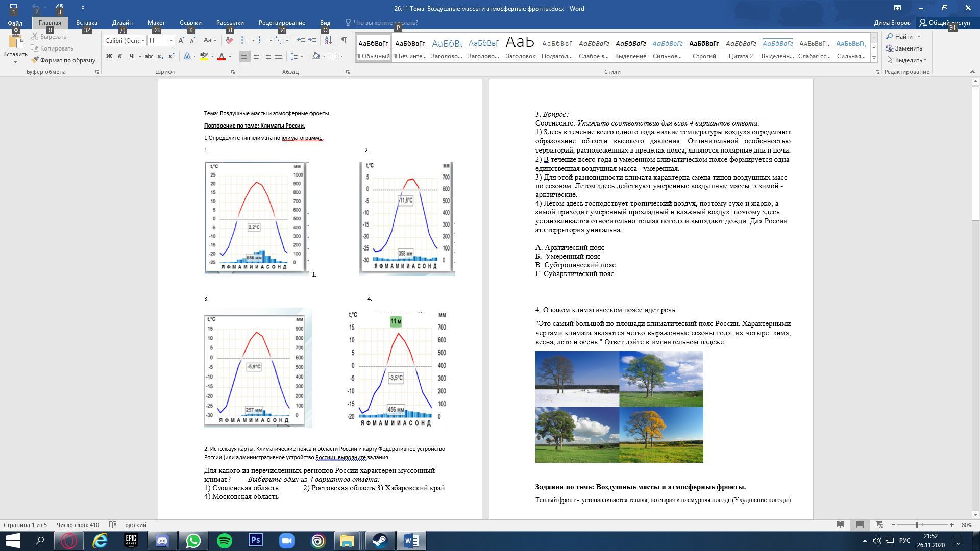
Task: Toggle bold formatting (Ж)
Action: click(109, 56)
